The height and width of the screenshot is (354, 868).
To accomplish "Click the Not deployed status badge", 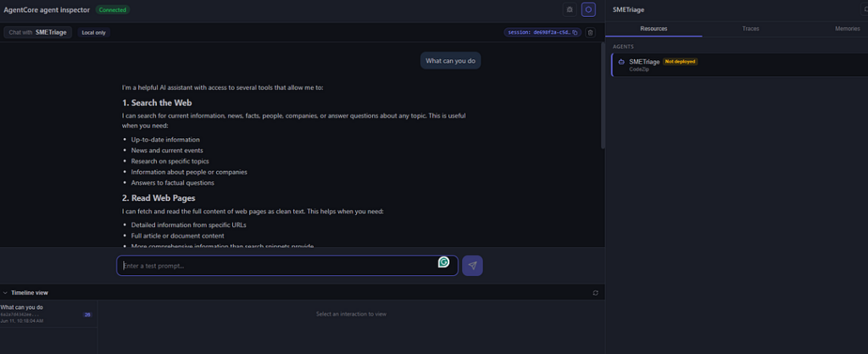I will [681, 61].
